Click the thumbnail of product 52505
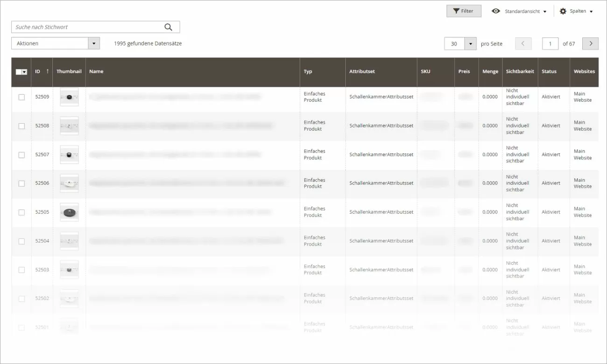Viewport: 607px width, 364px height. pos(69,212)
